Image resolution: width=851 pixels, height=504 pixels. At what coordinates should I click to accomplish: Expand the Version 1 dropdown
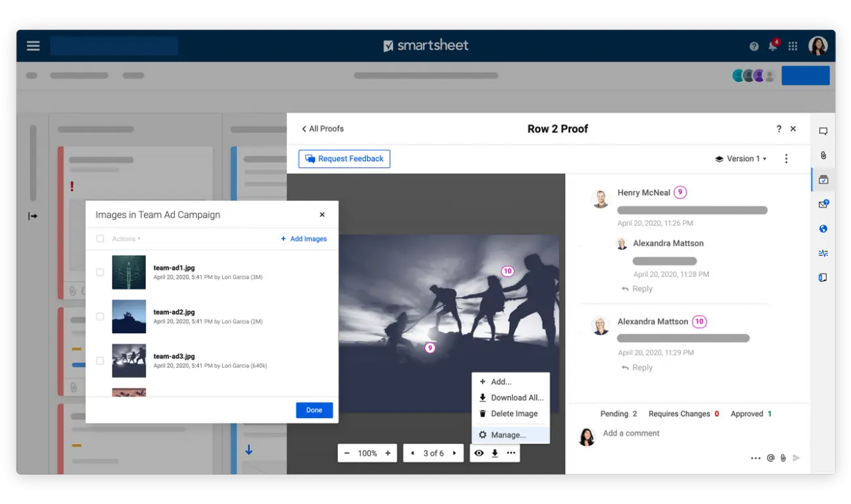741,158
